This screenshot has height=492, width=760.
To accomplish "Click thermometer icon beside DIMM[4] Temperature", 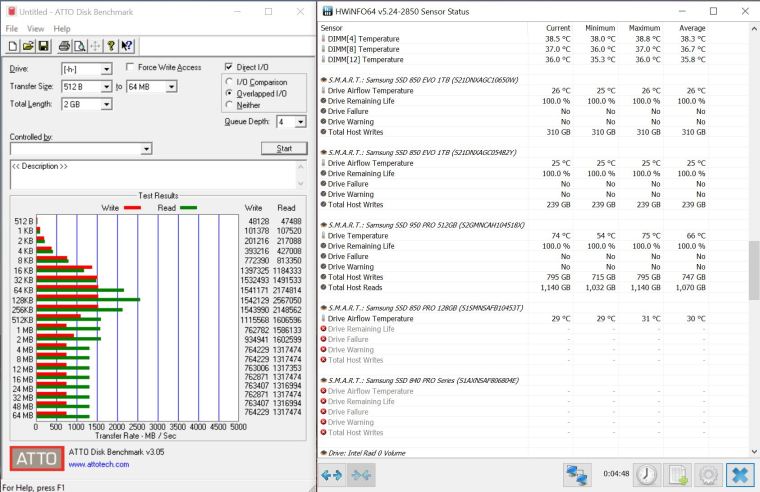I will 323,38.
